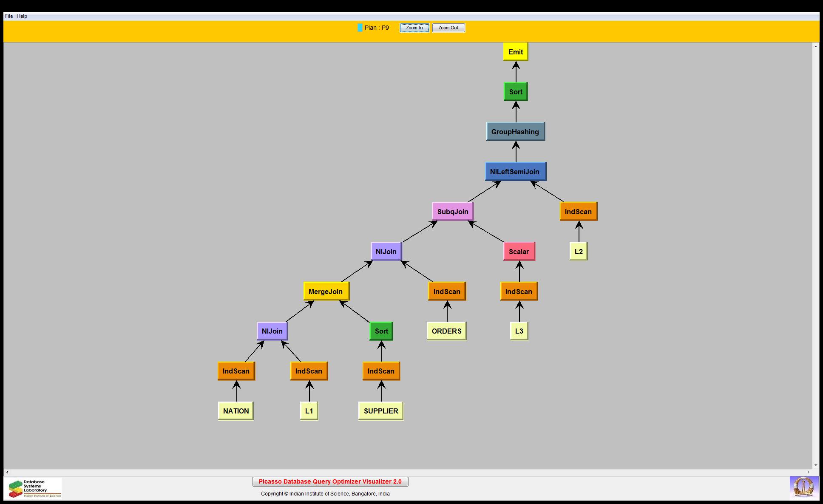Click the NLLeftSemiJoin node
823x504 pixels.
coord(515,172)
